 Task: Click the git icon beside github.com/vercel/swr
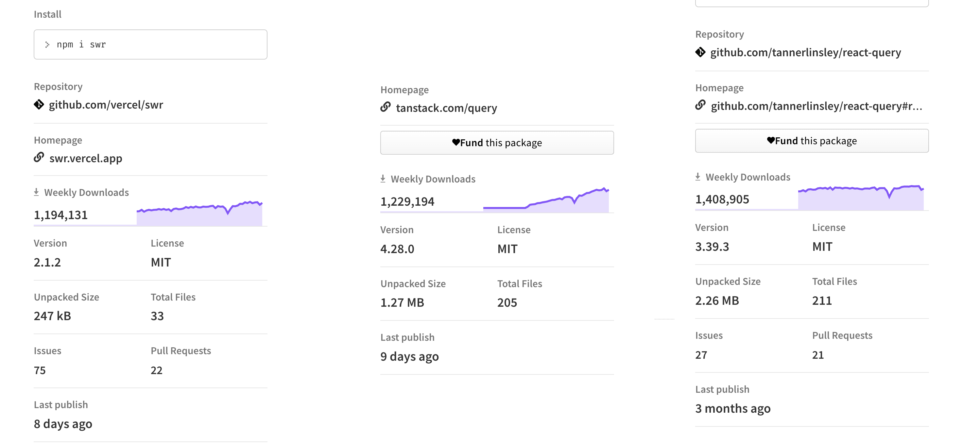(x=39, y=104)
